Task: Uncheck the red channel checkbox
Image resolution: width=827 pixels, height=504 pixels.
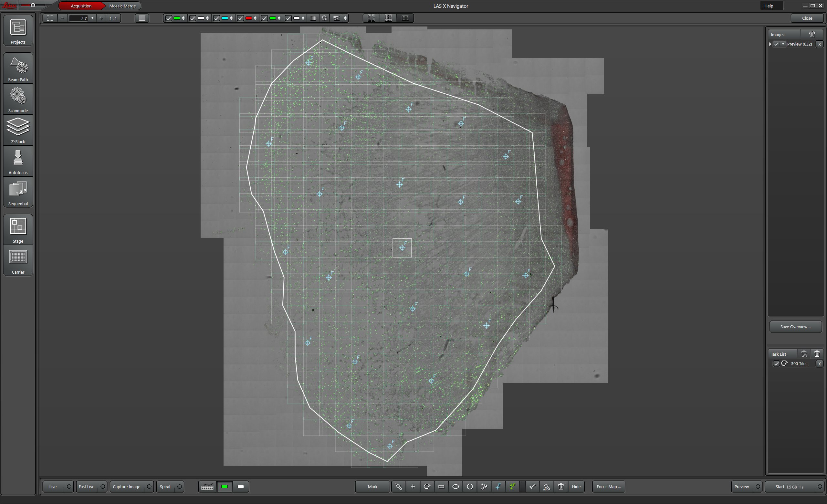Action: pyautogui.click(x=240, y=18)
